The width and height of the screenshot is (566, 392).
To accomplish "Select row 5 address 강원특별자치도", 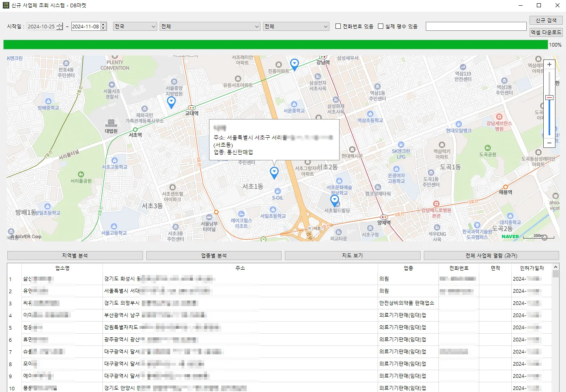I will coord(240,327).
